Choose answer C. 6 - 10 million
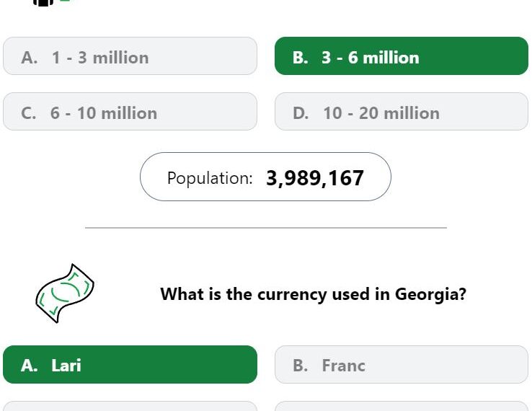Image resolution: width=532 pixels, height=411 pixels. (130, 111)
